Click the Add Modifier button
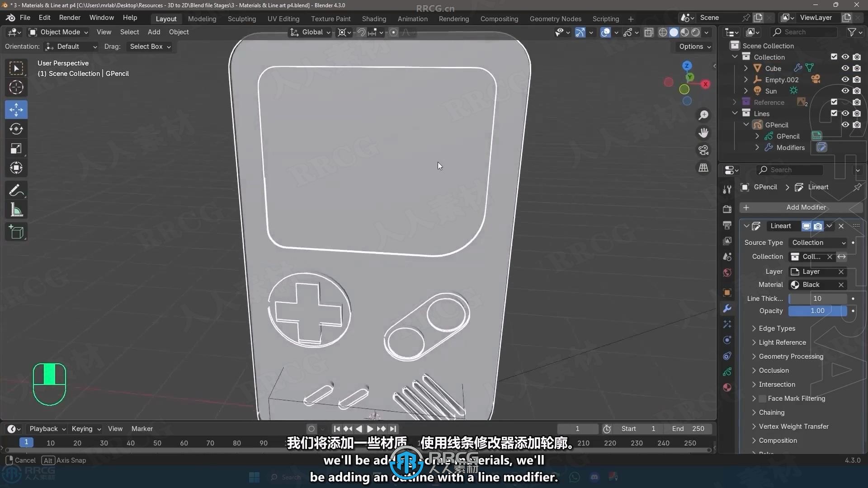This screenshot has width=868, height=488. pos(806,207)
